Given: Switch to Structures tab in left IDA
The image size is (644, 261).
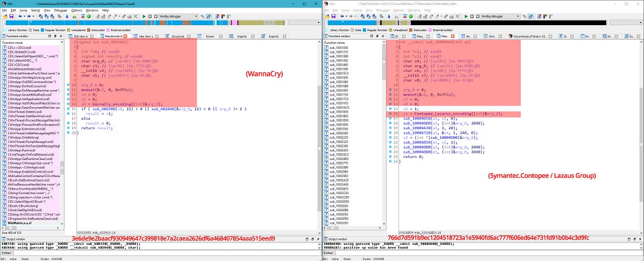Looking at the screenshot, I should click(x=178, y=36).
